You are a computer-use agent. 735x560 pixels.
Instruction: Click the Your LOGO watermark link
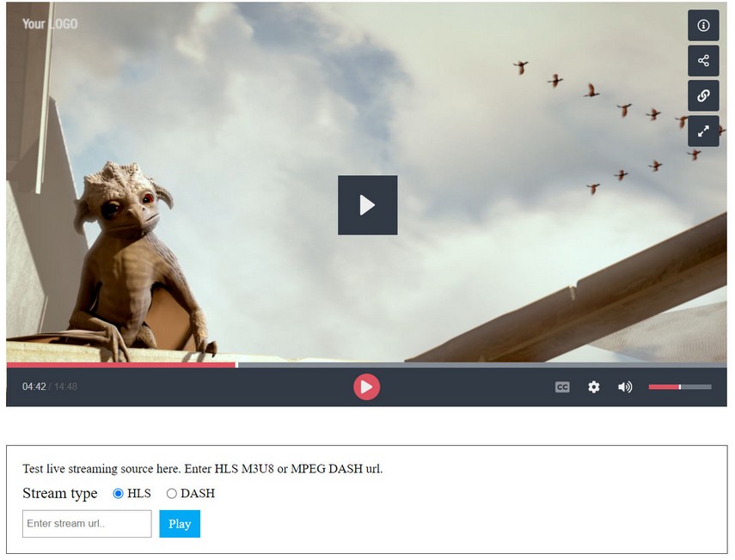(50, 24)
